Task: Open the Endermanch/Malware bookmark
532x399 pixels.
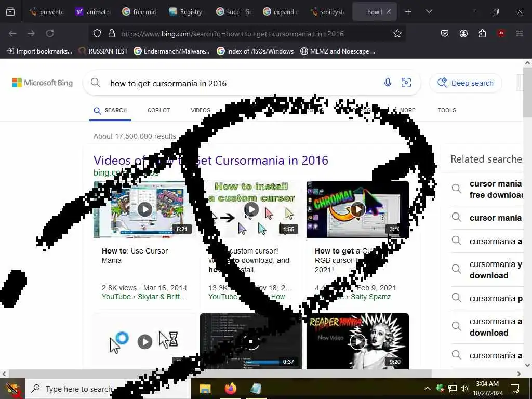Action: (171, 51)
